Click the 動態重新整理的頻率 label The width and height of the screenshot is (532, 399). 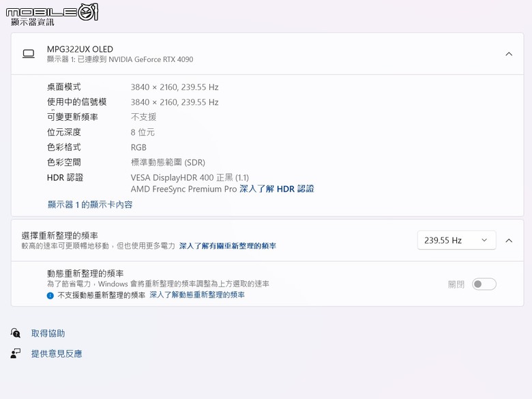85,273
